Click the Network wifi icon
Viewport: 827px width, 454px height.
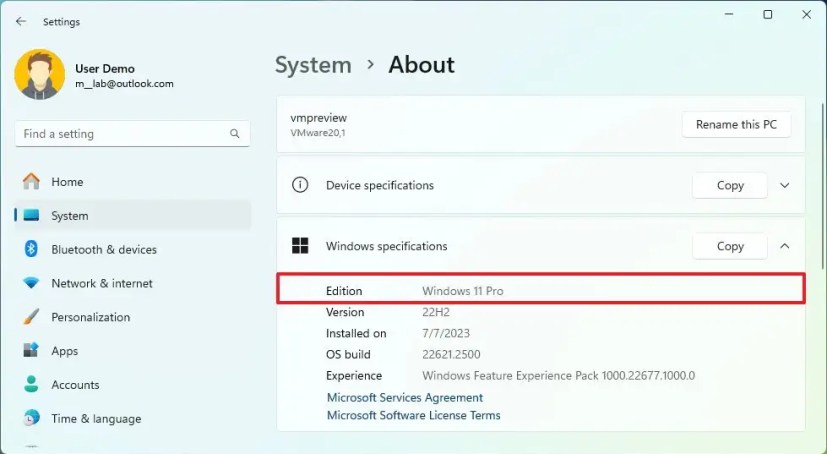tap(31, 283)
